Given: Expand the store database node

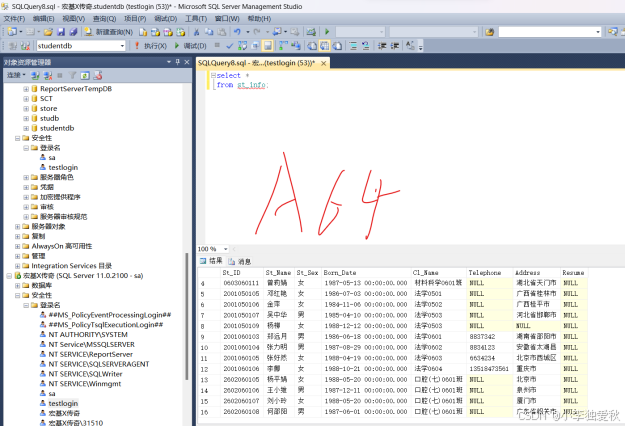Looking at the screenshot, I should [26, 109].
